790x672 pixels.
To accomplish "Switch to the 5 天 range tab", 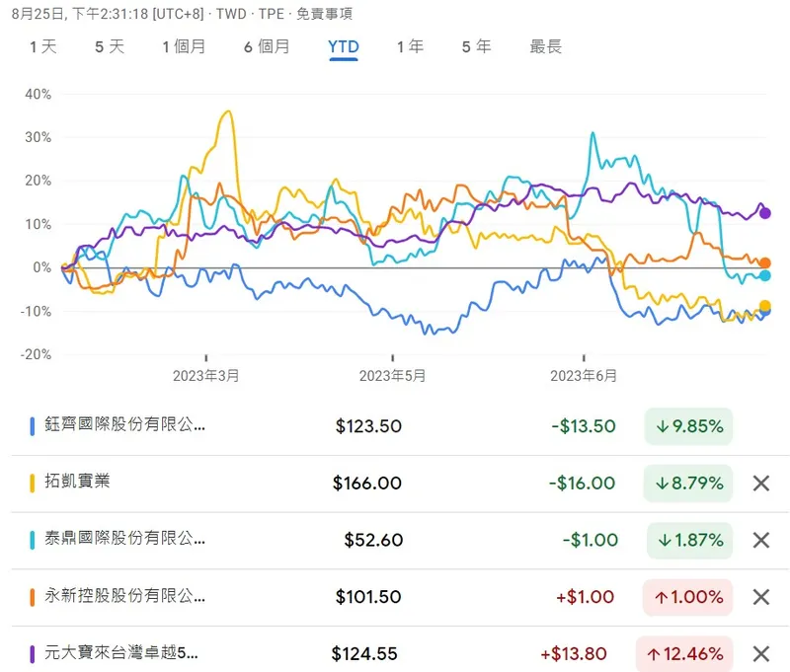I will click(110, 46).
